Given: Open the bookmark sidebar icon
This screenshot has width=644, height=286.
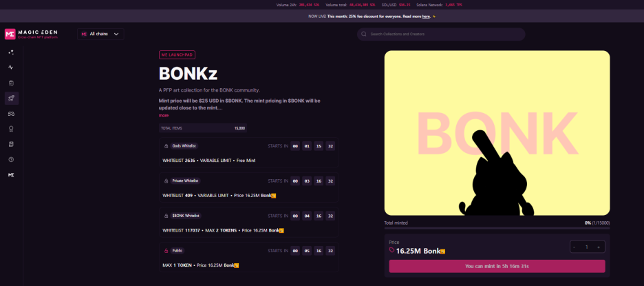Looking at the screenshot, I should click(12, 144).
